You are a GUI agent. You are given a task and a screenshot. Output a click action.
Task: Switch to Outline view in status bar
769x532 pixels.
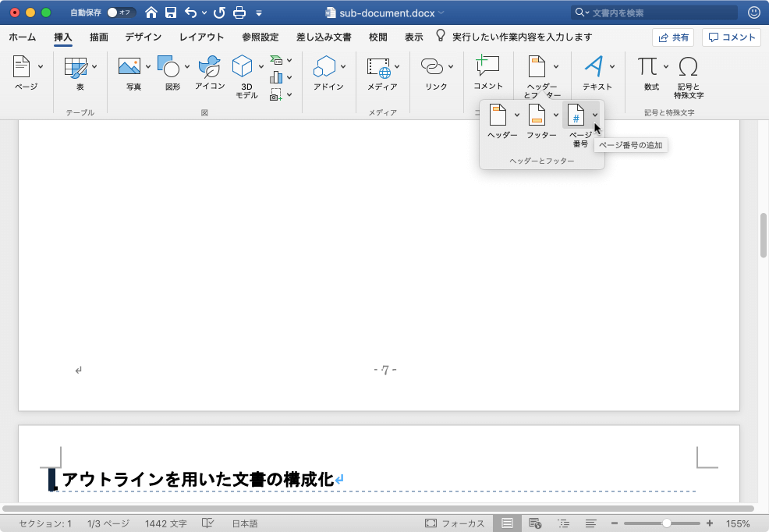[563, 523]
